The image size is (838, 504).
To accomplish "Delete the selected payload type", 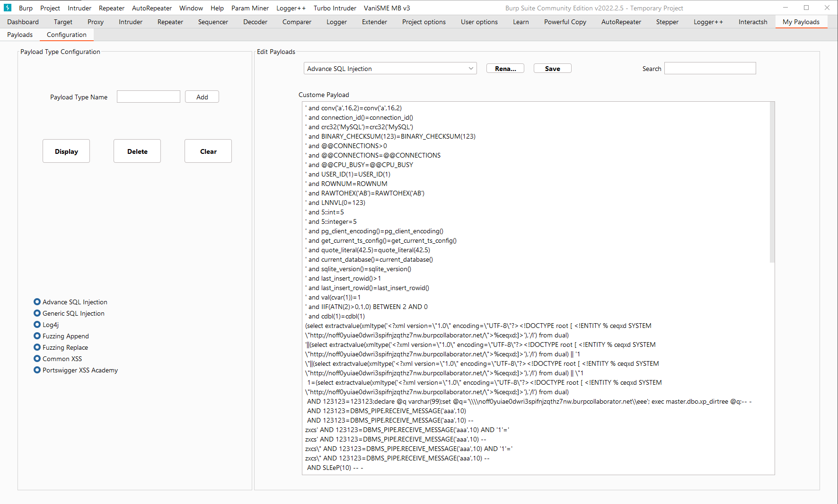I will click(x=137, y=150).
